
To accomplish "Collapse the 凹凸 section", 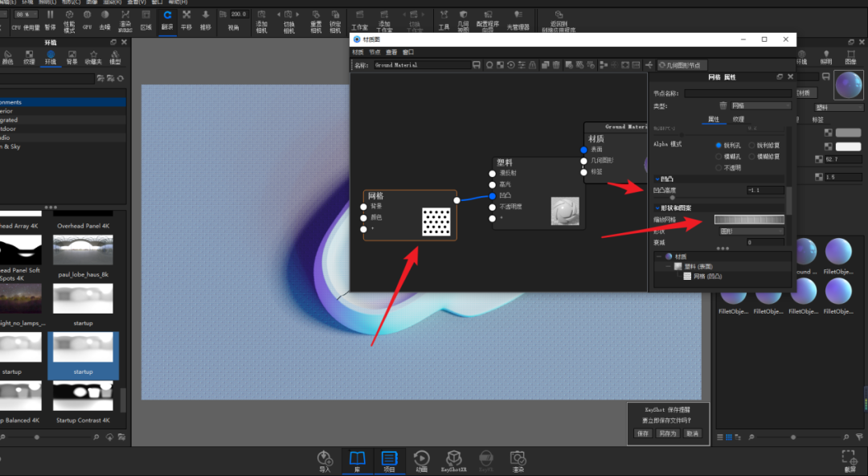I will (657, 179).
